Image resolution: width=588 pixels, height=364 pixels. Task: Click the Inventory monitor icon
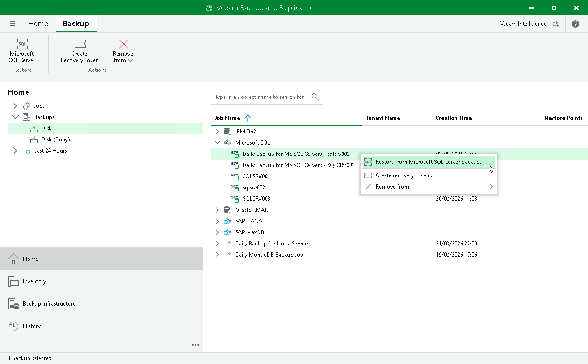pos(14,281)
